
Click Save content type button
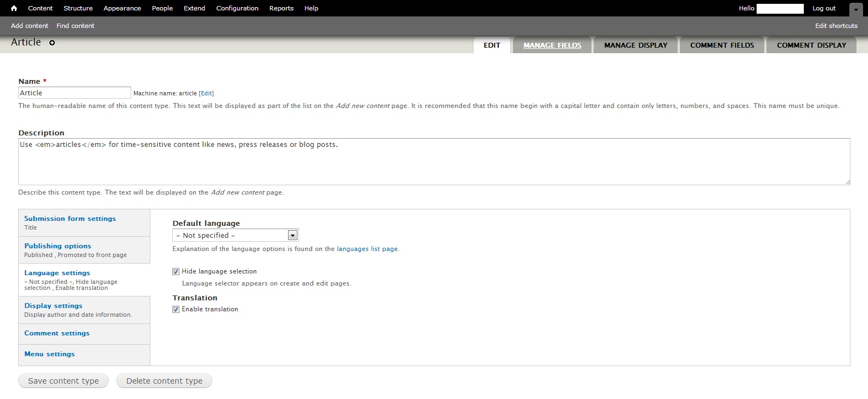[x=64, y=381]
